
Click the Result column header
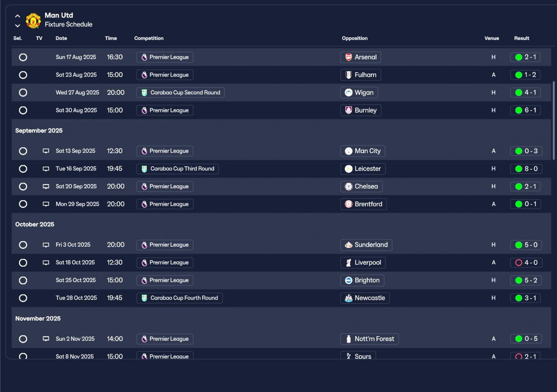tap(522, 38)
